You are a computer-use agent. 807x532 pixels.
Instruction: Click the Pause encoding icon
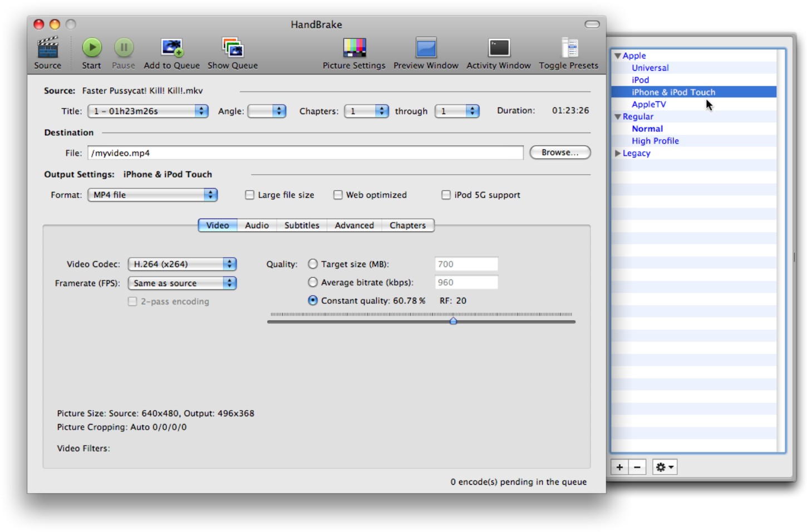pos(124,48)
